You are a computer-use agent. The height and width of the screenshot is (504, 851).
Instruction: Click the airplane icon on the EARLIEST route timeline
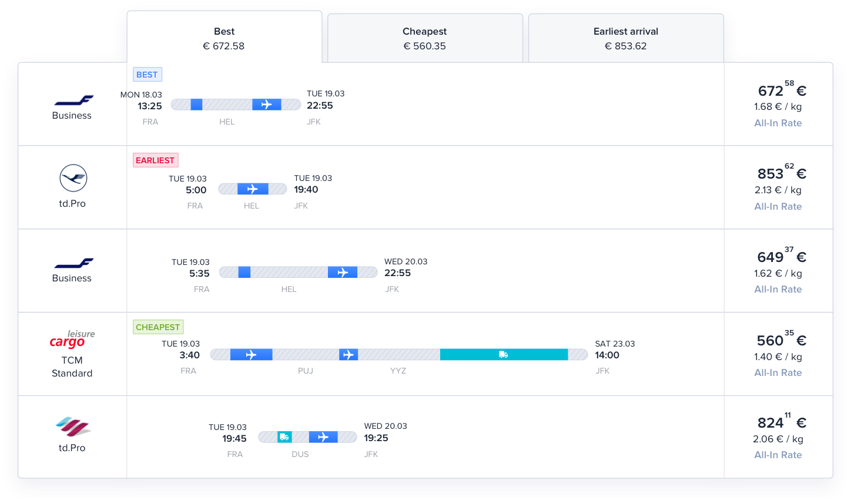(253, 189)
